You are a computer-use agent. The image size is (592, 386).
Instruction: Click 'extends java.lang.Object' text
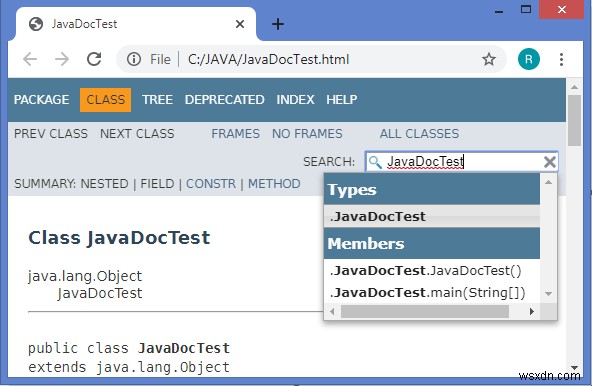tap(129, 367)
